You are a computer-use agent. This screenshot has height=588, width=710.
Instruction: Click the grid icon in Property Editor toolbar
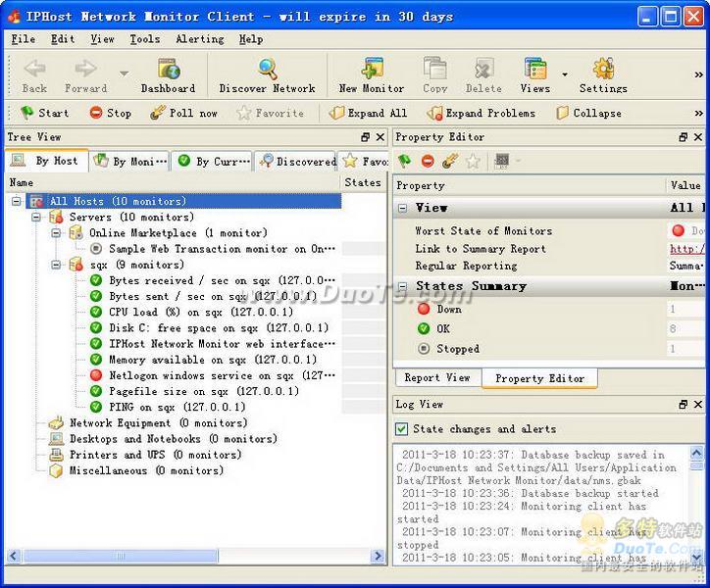click(502, 161)
